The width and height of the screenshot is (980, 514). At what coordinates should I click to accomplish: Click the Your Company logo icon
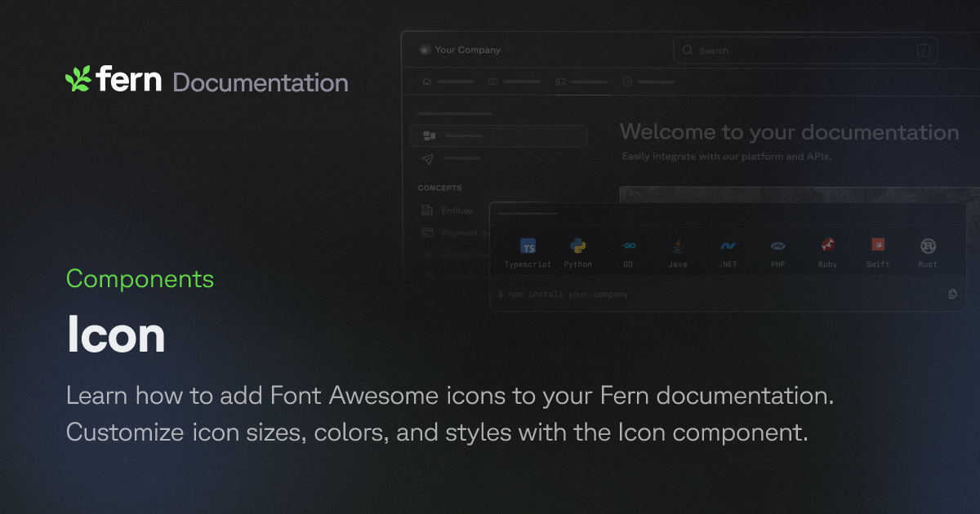pos(424,50)
